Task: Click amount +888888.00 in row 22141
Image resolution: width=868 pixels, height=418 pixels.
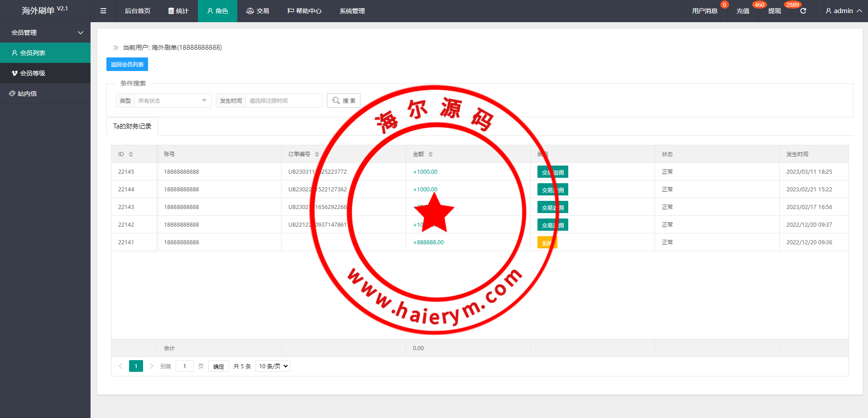Action: point(428,242)
